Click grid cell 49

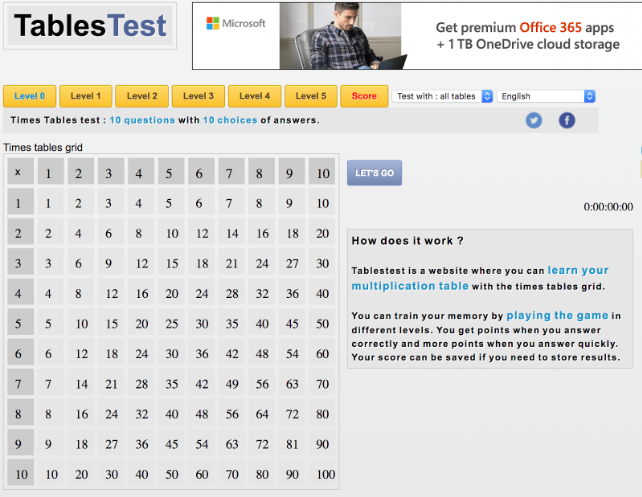coord(231,382)
